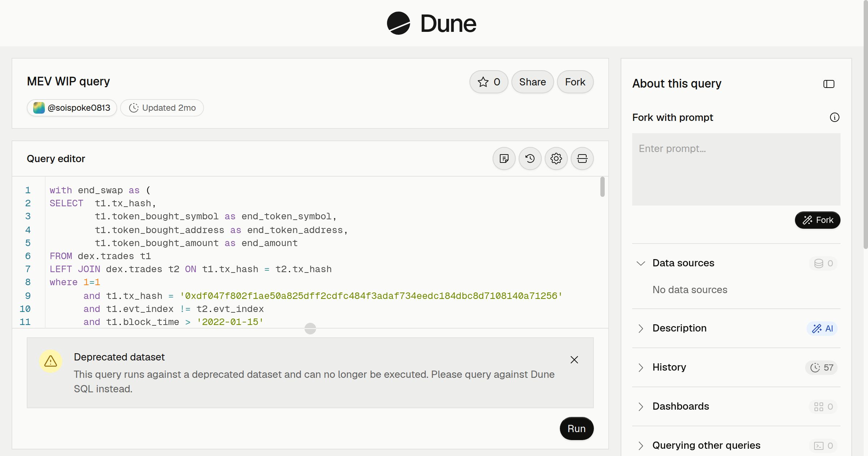
Task: Click the yellow warning triangle icon
Action: point(51,361)
